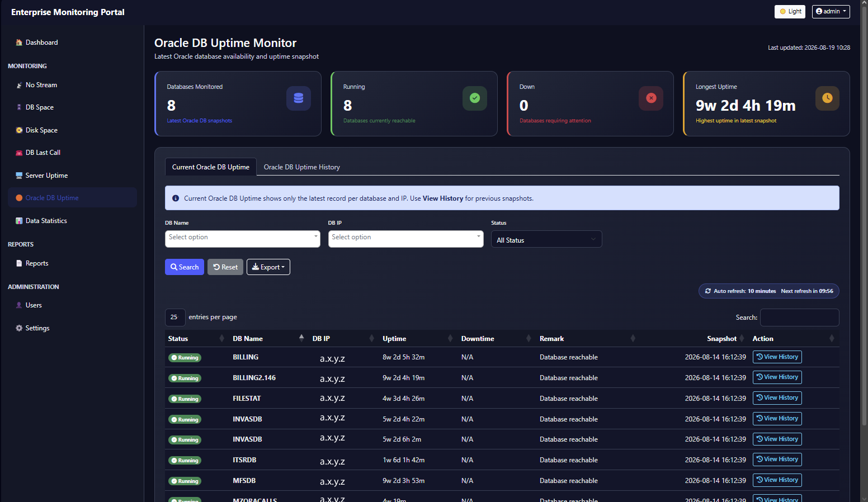Switch to Current Oracle DB Uptime tab
The image size is (868, 502).
211,167
